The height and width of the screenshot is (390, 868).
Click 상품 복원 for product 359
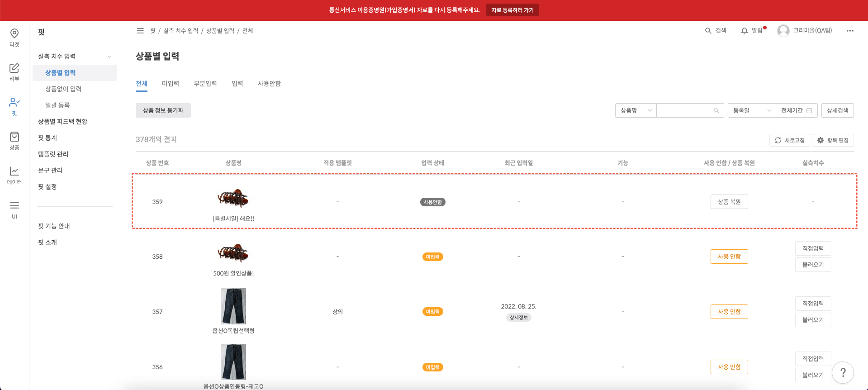pyautogui.click(x=729, y=202)
